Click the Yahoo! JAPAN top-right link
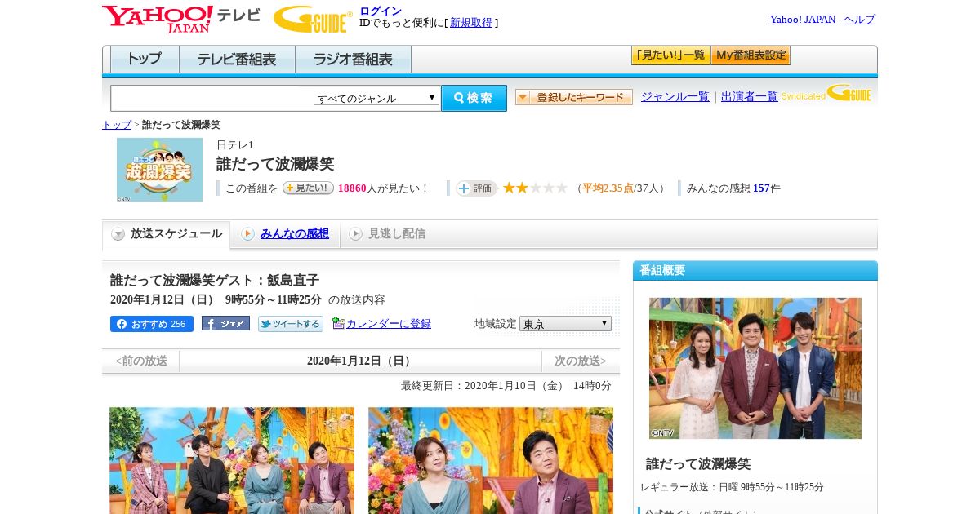 click(x=803, y=20)
